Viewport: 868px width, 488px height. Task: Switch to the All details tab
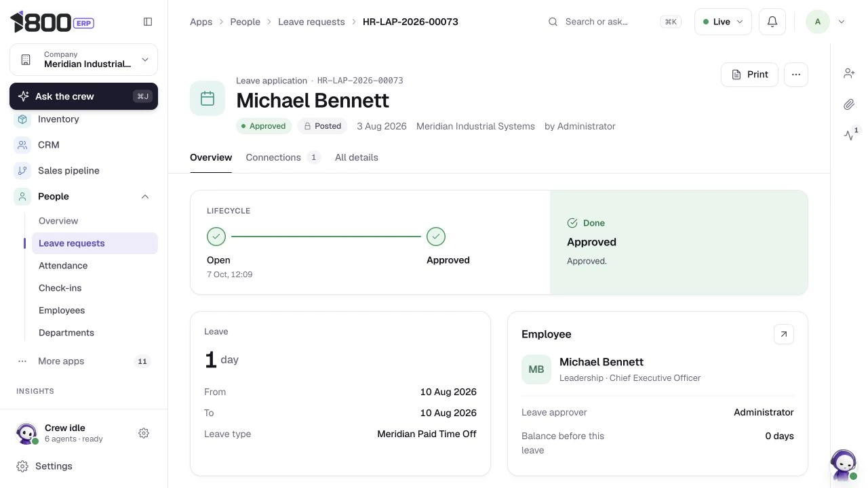click(x=357, y=157)
